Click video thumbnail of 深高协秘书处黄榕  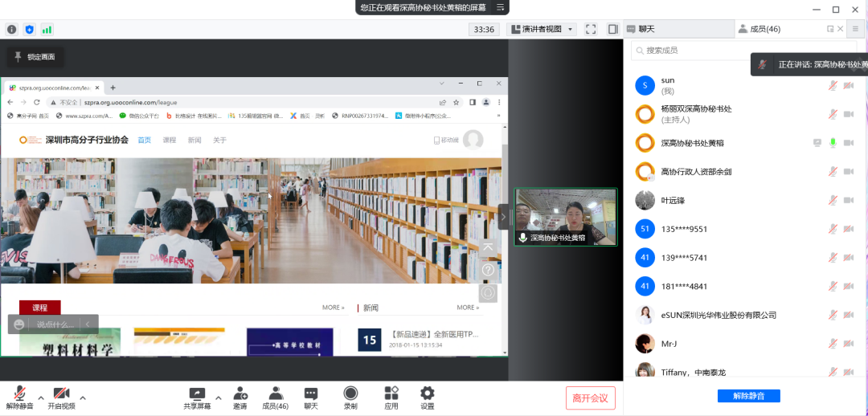pyautogui.click(x=566, y=218)
